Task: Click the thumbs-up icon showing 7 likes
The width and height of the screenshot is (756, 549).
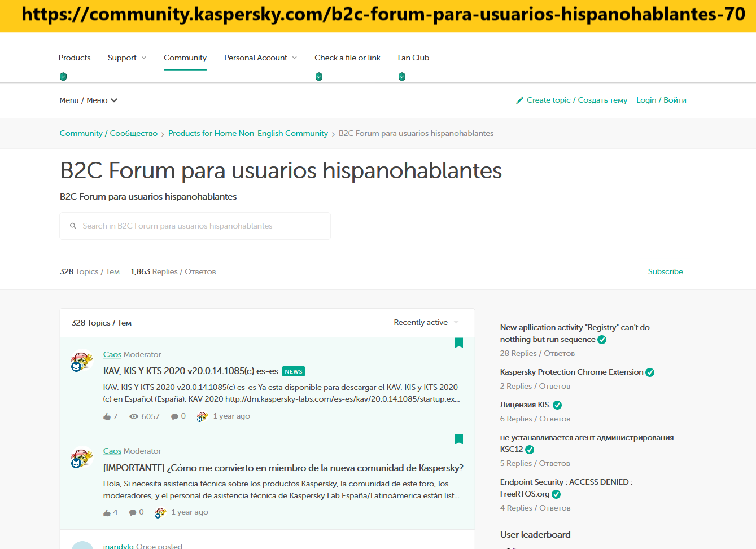Action: pos(107,416)
